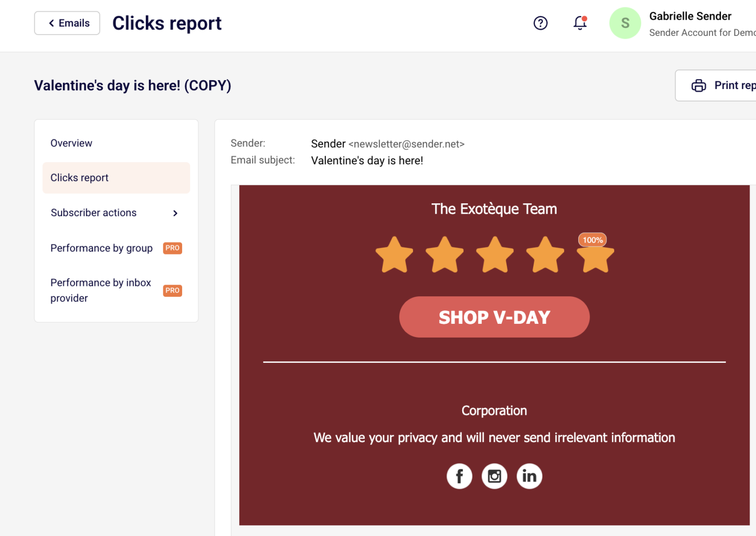
Task: Click the green S account avatar
Action: (625, 23)
